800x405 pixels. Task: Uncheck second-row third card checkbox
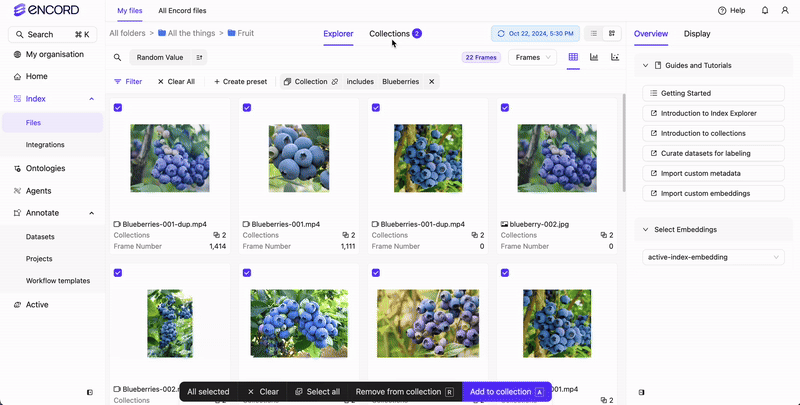click(376, 273)
